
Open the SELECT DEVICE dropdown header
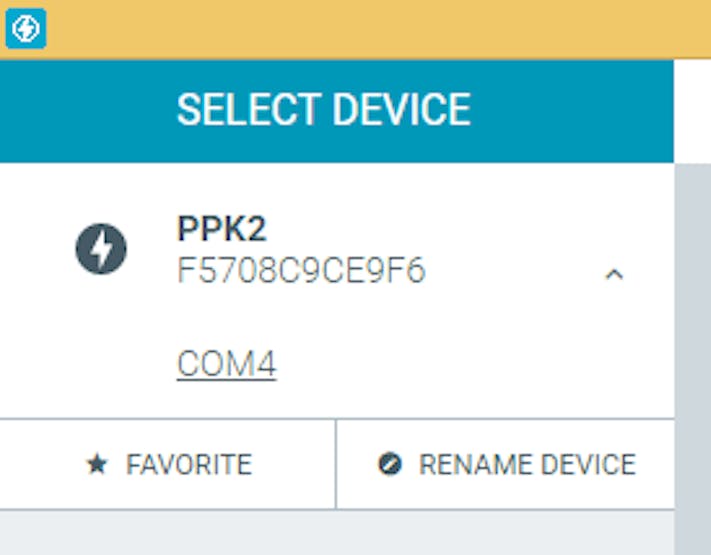tap(323, 110)
